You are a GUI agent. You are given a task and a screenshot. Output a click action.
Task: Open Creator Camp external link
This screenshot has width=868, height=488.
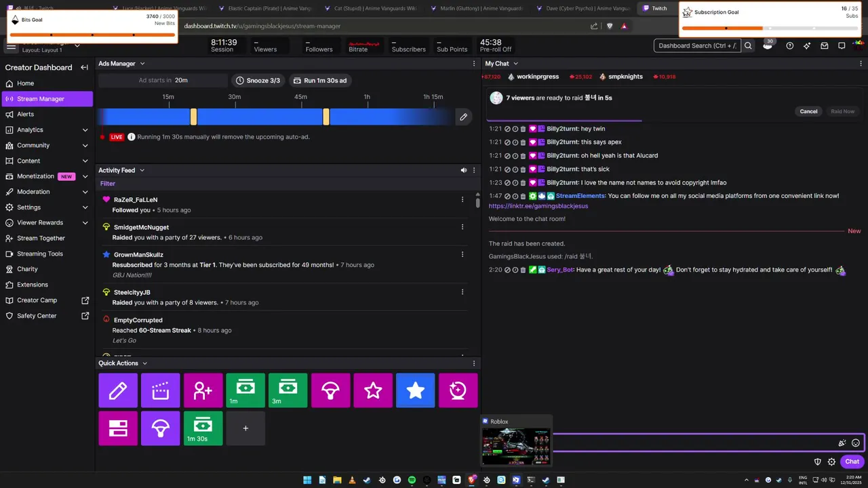click(x=46, y=300)
